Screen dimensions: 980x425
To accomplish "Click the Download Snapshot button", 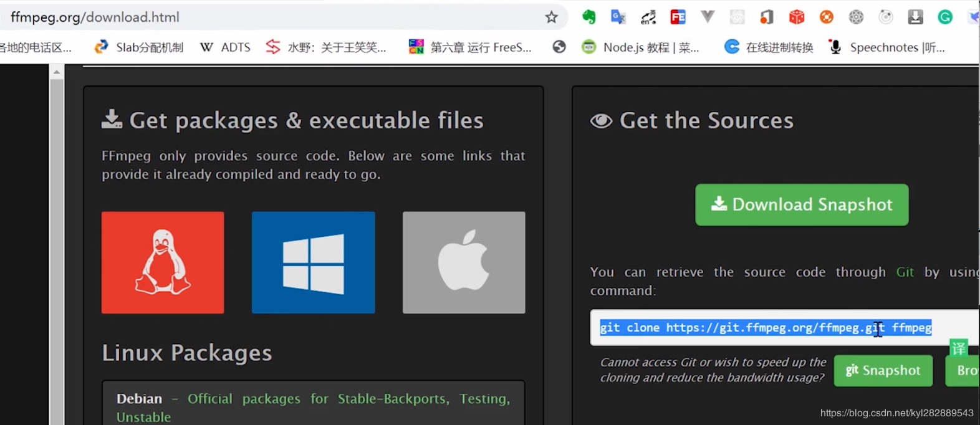I will pyautogui.click(x=802, y=204).
